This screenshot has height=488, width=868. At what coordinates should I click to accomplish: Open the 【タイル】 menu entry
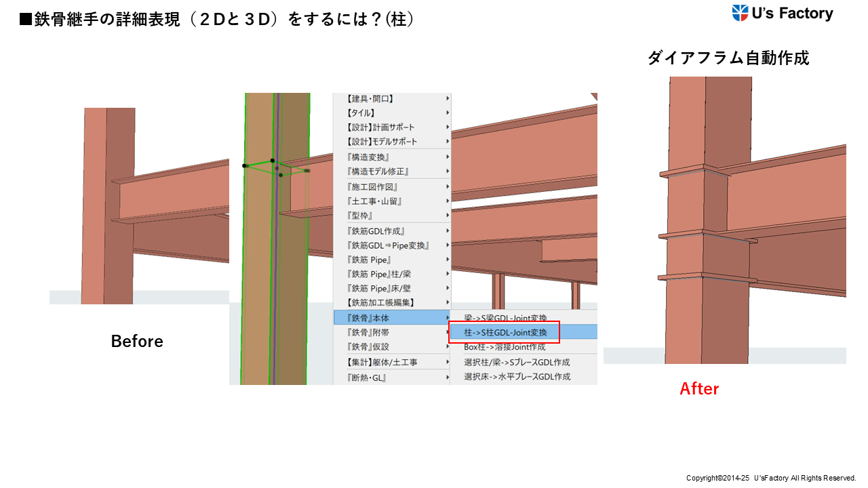(x=361, y=113)
